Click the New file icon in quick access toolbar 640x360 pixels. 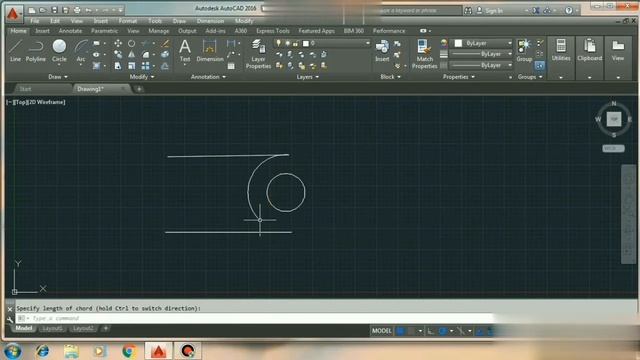(32, 10)
